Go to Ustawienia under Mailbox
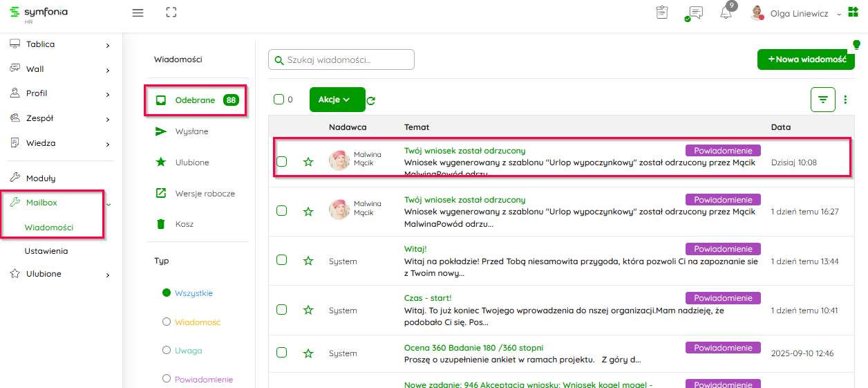868x388 pixels. (x=46, y=251)
